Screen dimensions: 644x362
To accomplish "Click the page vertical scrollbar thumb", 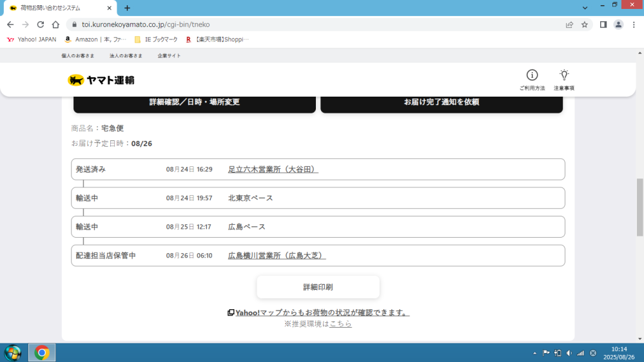I will pos(639,207).
